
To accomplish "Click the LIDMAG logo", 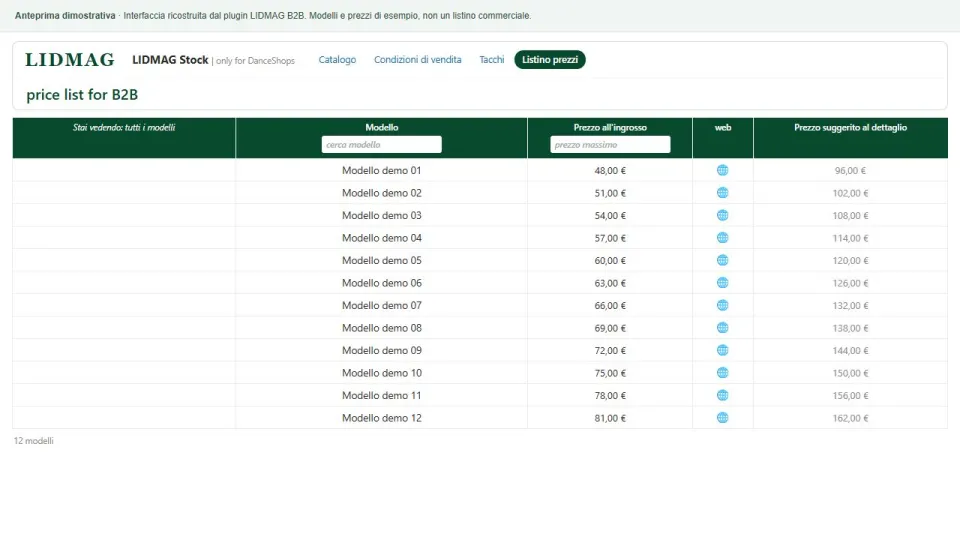I will (70, 59).
